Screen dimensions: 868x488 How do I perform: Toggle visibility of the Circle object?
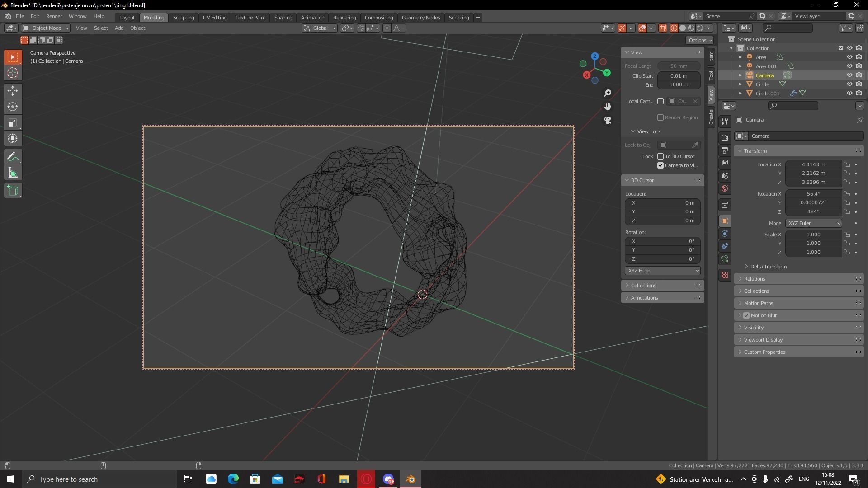click(849, 84)
